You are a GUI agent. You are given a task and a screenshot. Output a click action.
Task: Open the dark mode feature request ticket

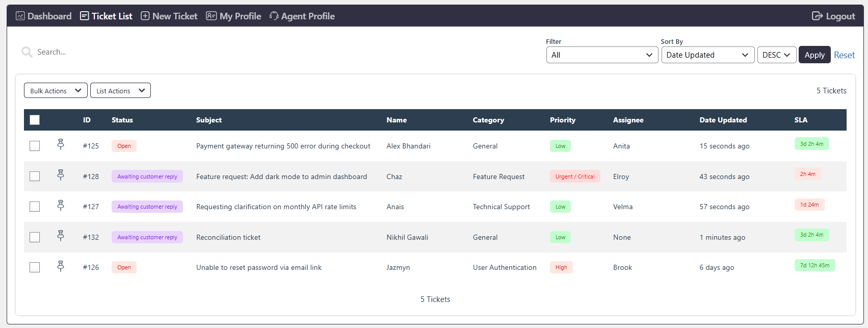coord(281,176)
